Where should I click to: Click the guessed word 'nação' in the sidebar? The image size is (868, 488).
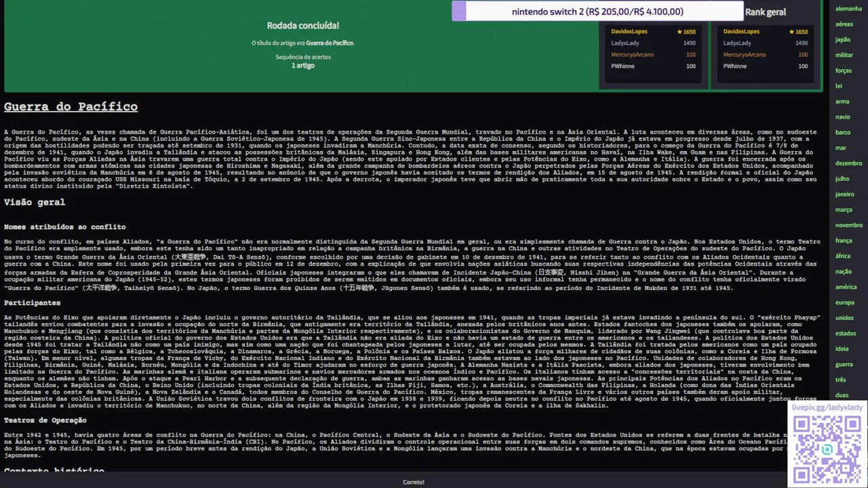844,272
